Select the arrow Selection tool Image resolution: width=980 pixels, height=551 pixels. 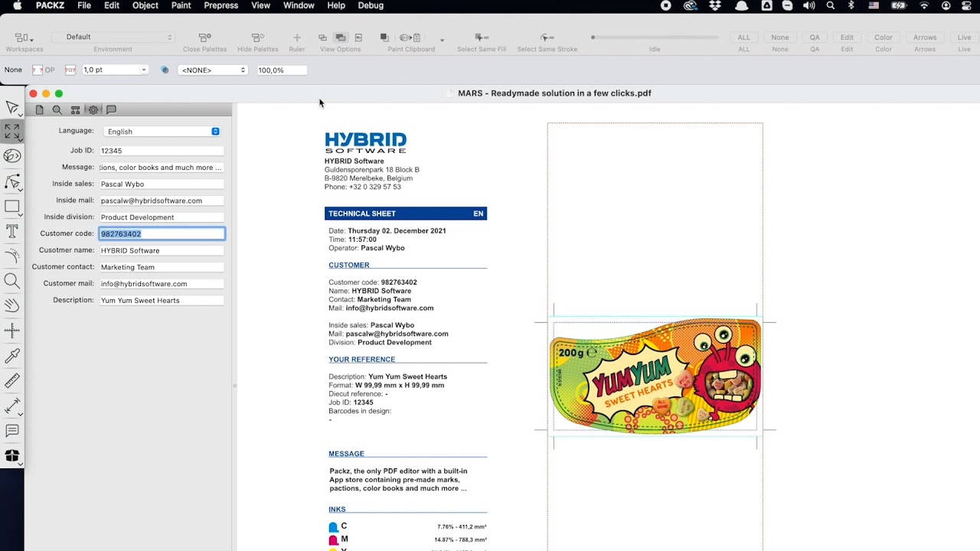[11, 109]
